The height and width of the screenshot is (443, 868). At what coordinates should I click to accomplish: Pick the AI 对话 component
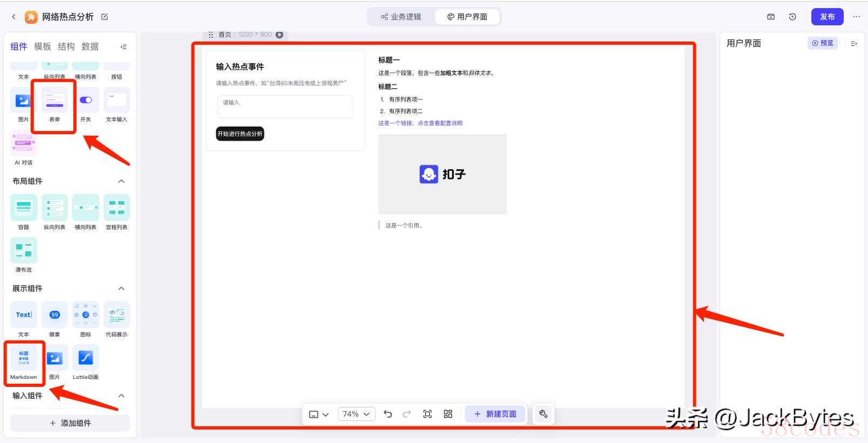click(x=24, y=143)
